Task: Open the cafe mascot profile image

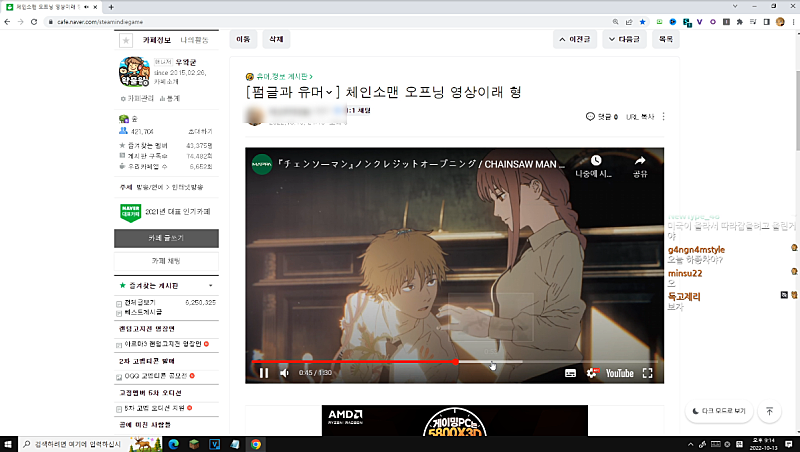Action: tap(134, 72)
